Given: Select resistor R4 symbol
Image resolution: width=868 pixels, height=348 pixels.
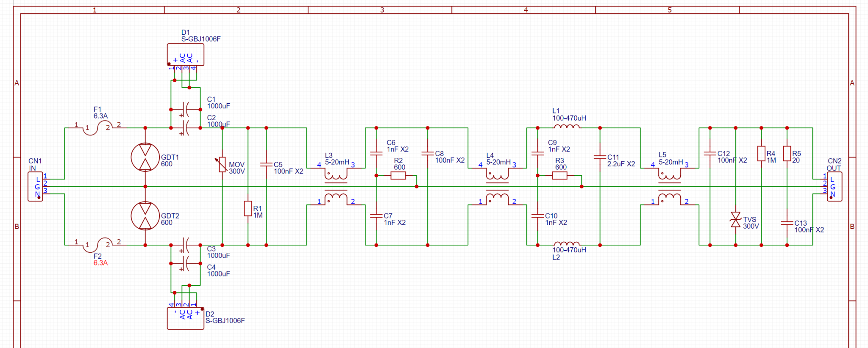Looking at the screenshot, I should pos(761,154).
